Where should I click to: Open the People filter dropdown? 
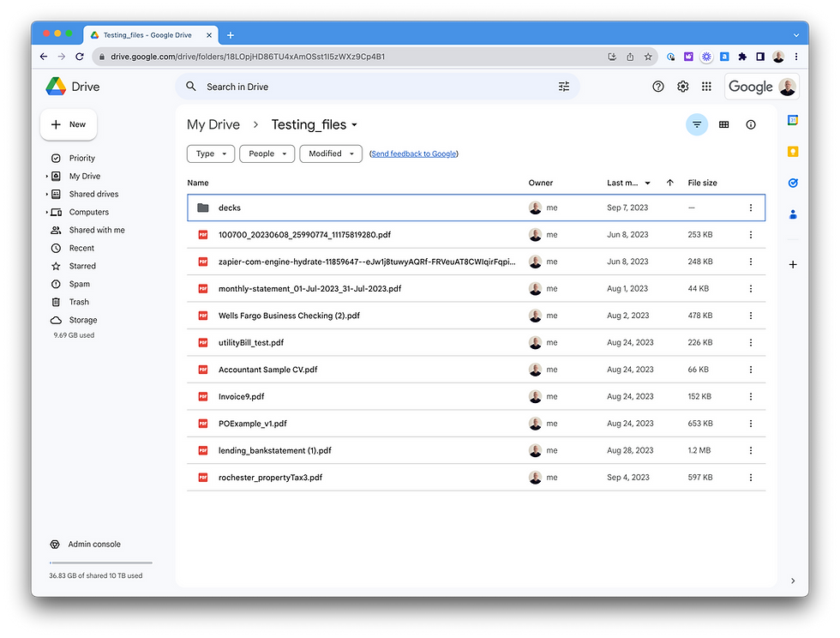pos(267,153)
